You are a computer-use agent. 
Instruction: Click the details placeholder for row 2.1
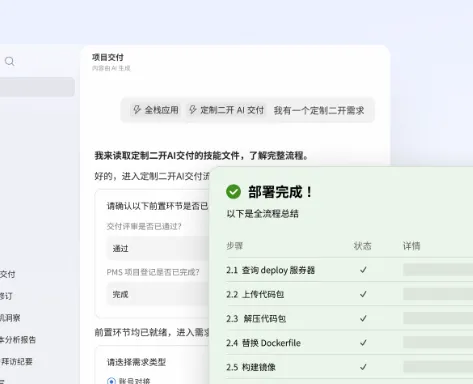(438, 270)
